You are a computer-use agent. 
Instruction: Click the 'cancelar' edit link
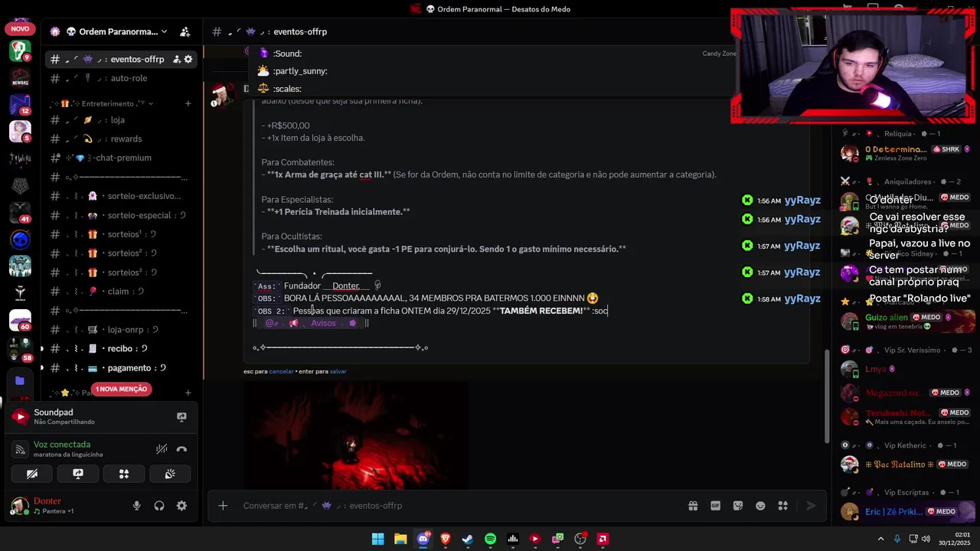[281, 371]
